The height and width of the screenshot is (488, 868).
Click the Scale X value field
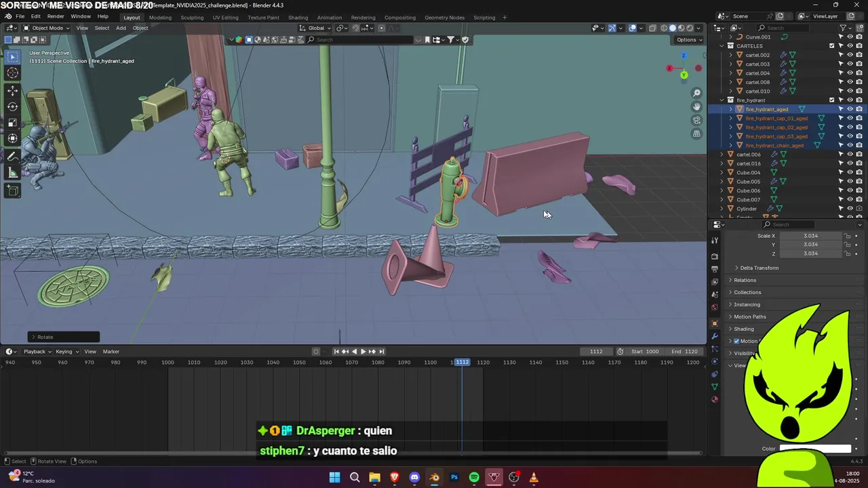tap(811, 236)
